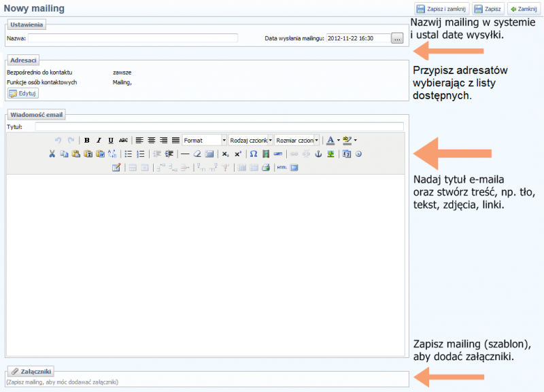Click the Nazwa input field
Viewport: 544px width, 392px height.
133,39
